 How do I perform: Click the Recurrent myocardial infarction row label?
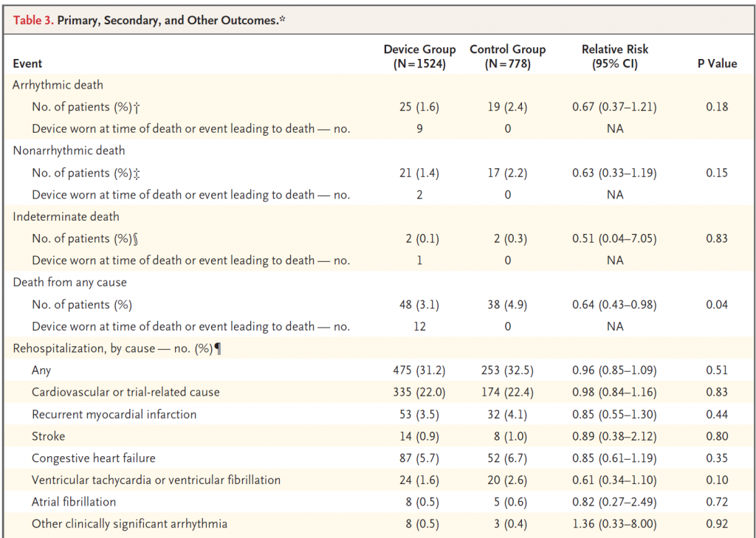[114, 414]
